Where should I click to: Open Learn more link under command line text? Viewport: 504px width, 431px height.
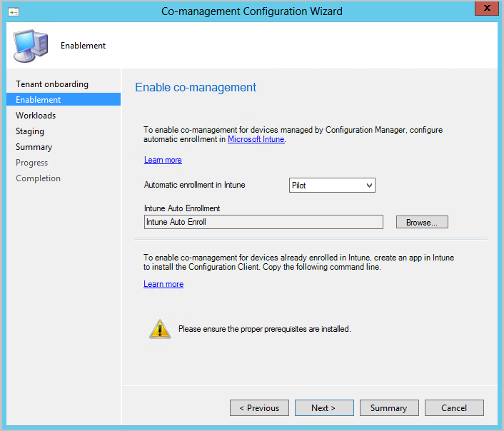pos(163,284)
